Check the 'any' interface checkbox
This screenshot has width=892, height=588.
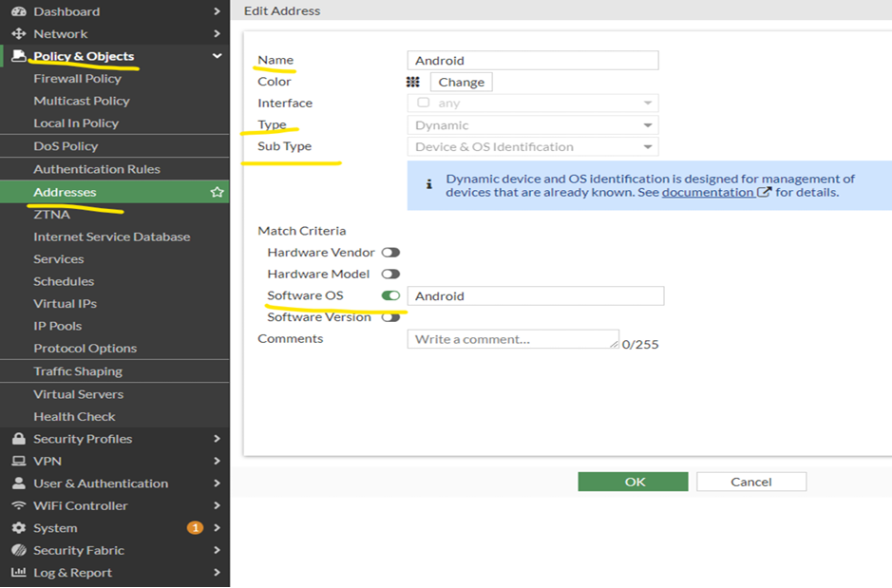click(x=424, y=103)
